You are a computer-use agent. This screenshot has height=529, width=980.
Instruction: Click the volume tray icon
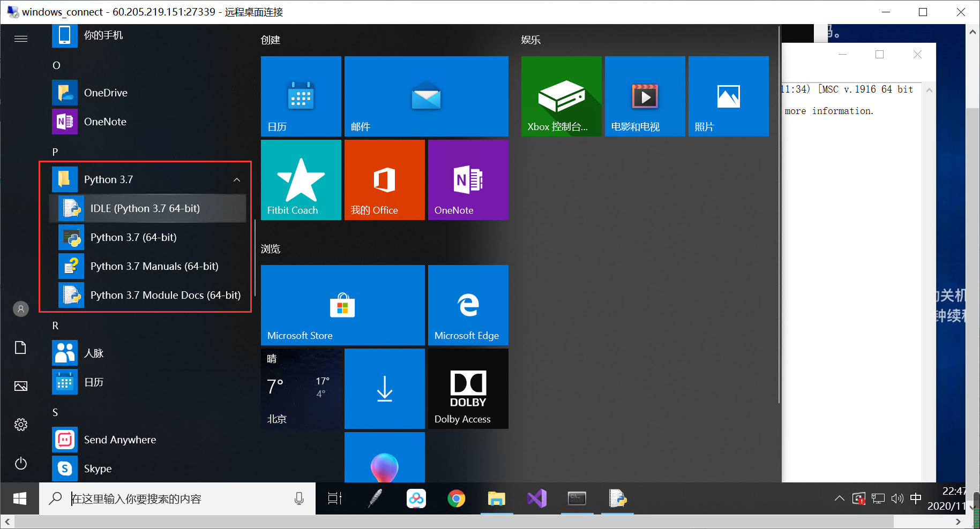tap(897, 498)
